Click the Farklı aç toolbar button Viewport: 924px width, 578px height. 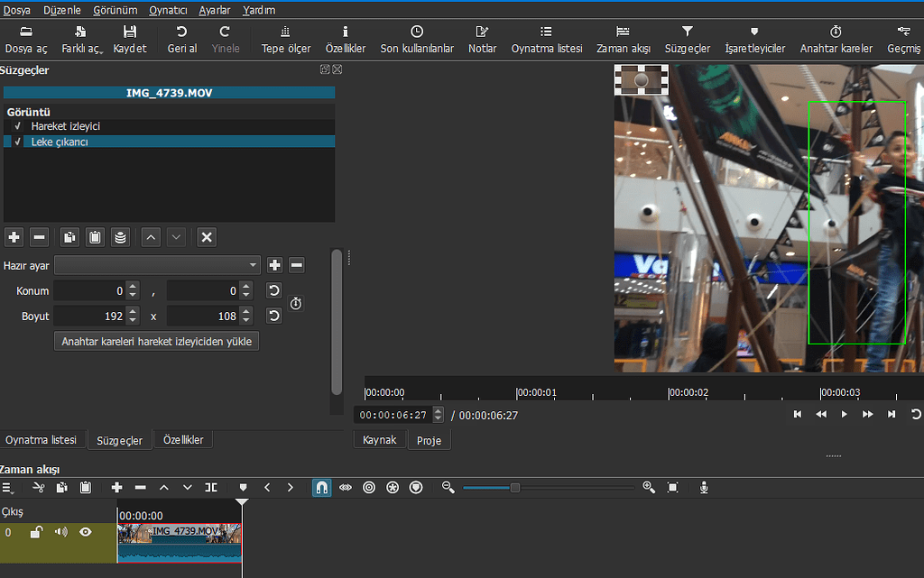pos(81,40)
